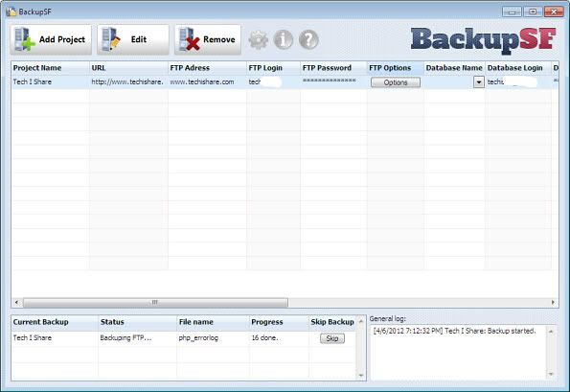This screenshot has height=392, width=570.
Task: Click the Progress column header
Action: click(279, 322)
